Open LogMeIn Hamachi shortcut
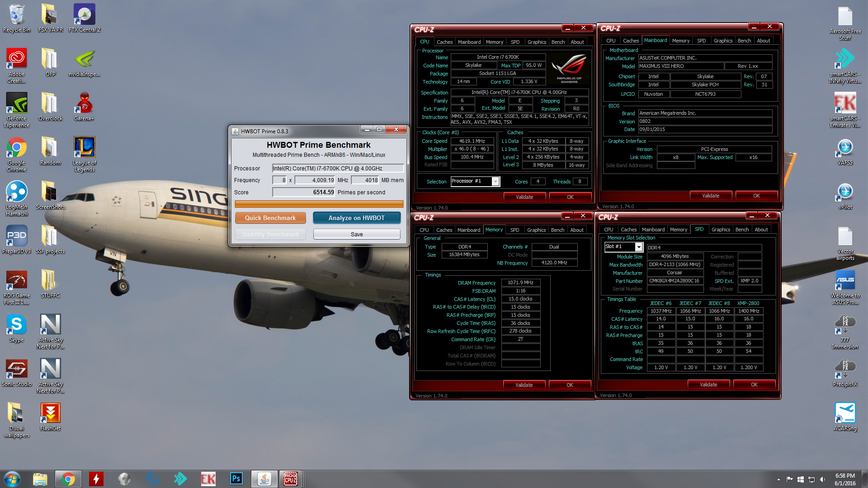The width and height of the screenshot is (868, 488). pyautogui.click(x=17, y=198)
